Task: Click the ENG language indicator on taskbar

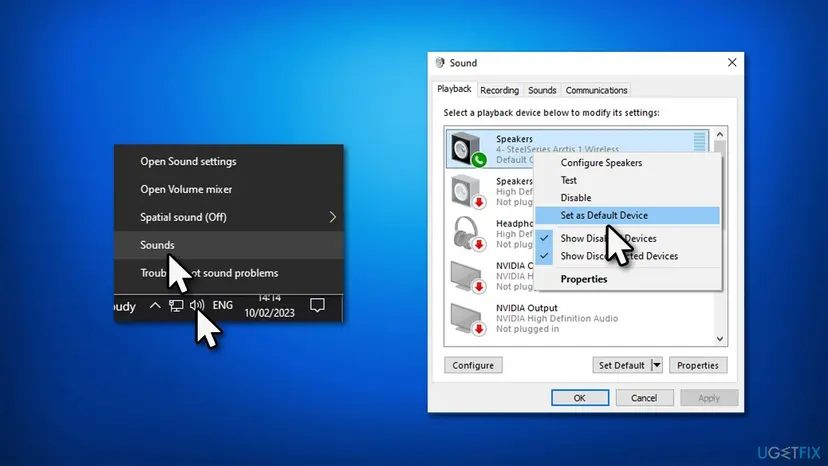Action: 222,305
